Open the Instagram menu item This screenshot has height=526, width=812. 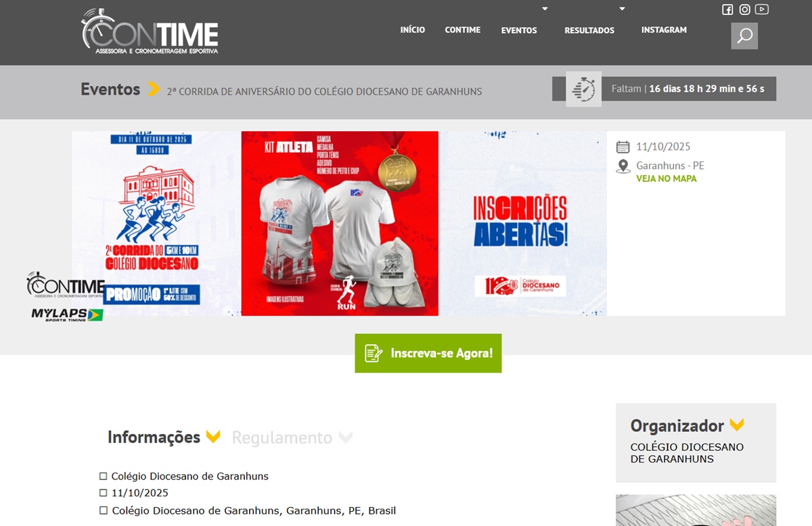(x=664, y=30)
